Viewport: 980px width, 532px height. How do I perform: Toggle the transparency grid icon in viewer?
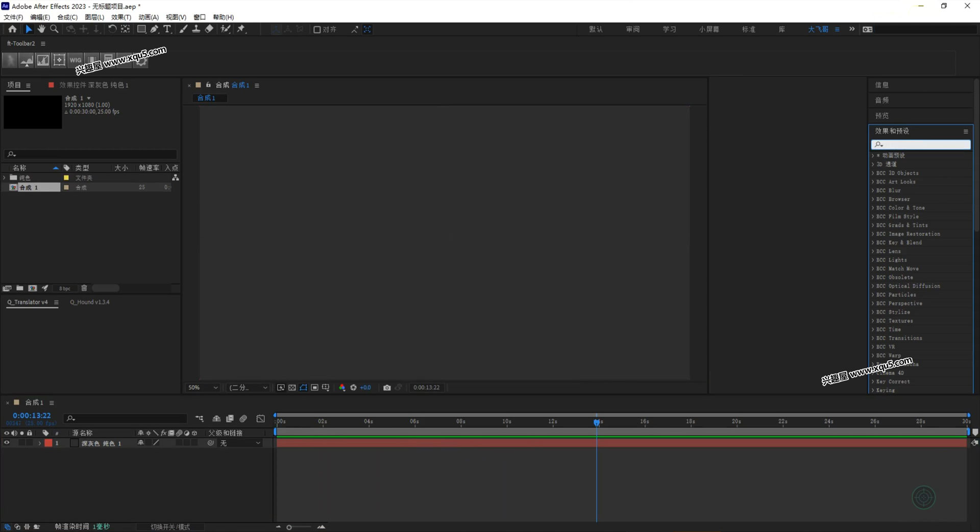292,388
